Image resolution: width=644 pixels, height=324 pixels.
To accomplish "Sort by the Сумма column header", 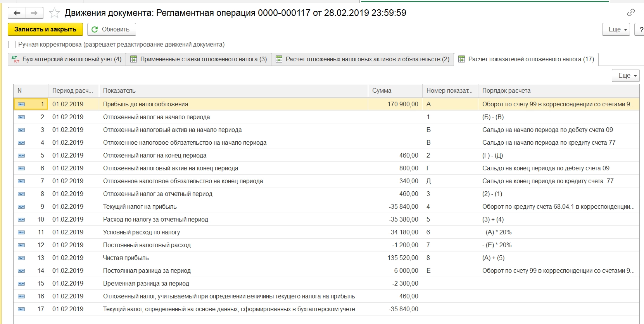I will point(394,91).
